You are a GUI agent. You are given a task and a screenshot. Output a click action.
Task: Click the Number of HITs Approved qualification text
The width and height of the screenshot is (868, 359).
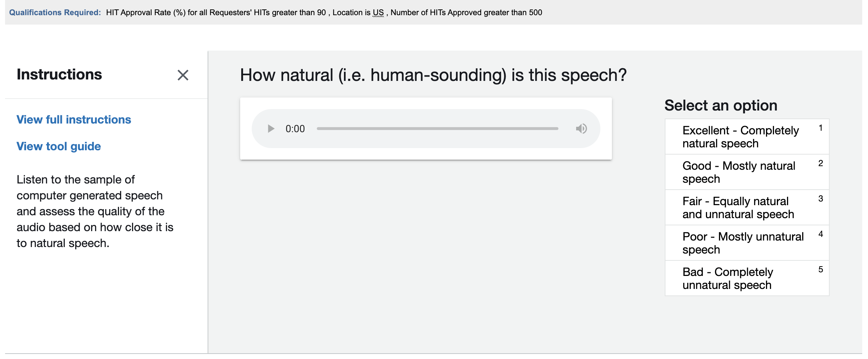(466, 13)
